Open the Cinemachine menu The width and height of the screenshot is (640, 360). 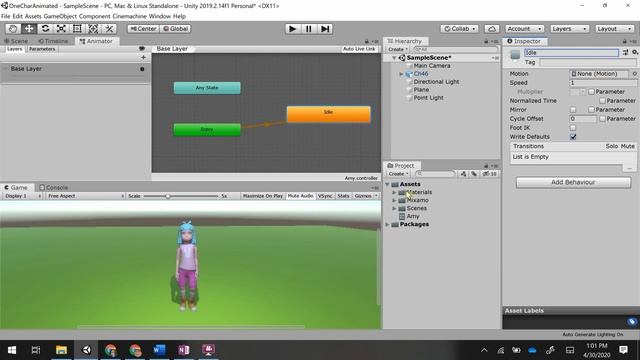pos(129,16)
